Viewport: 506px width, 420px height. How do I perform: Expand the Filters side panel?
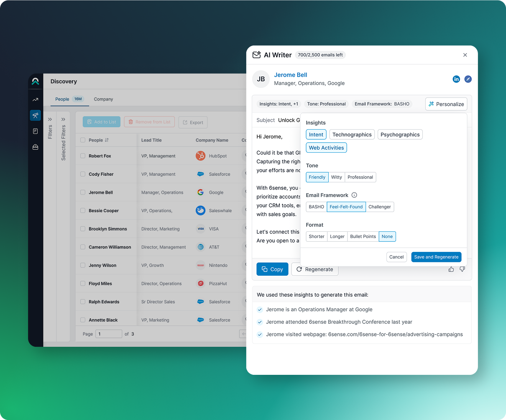[50, 119]
